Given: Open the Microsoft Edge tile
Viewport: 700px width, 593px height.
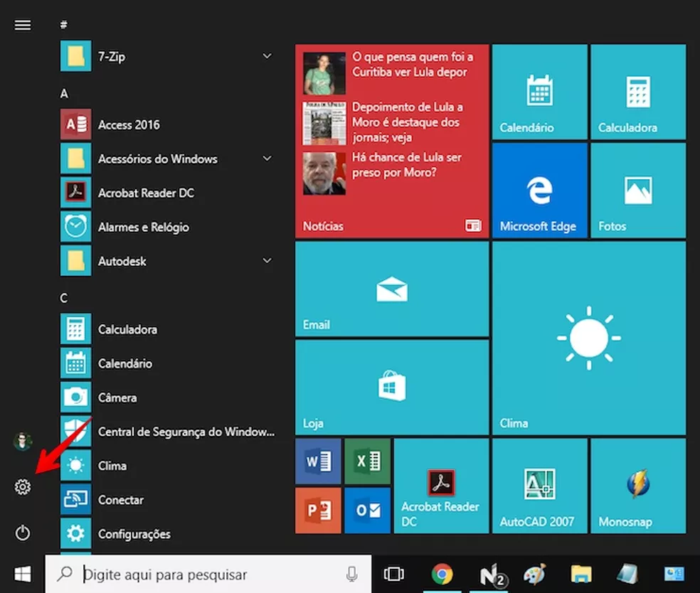Looking at the screenshot, I should 540,191.
